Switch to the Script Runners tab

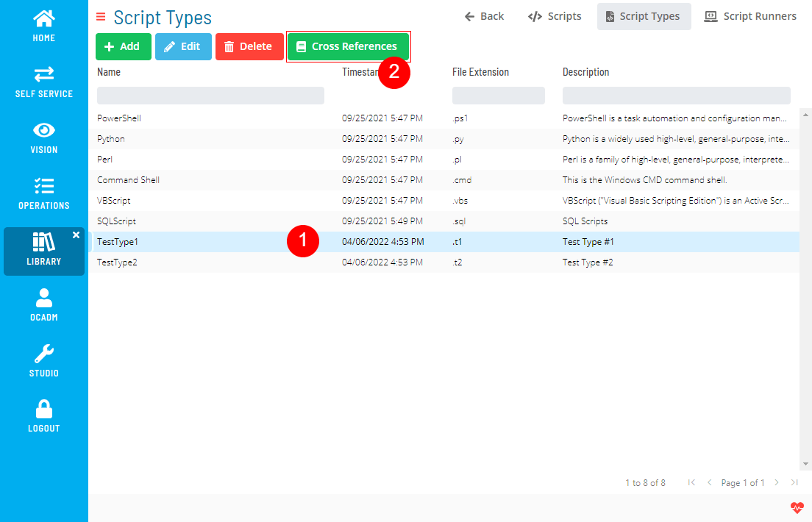coord(750,16)
